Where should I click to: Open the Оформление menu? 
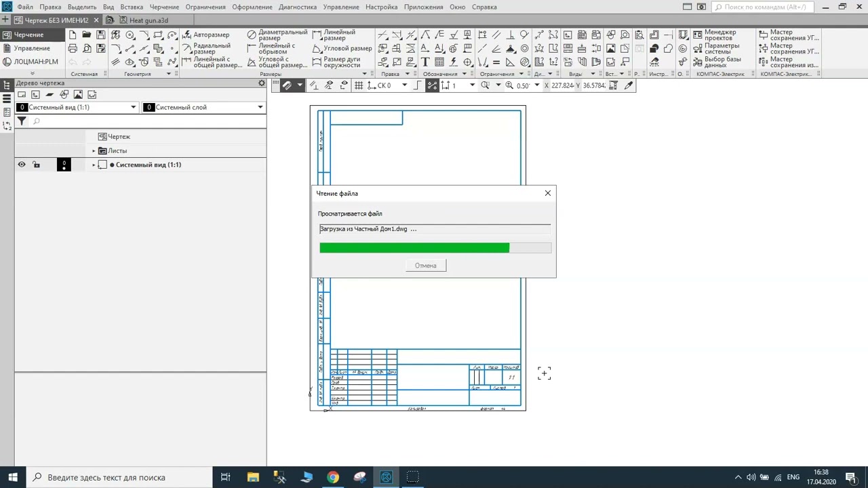click(x=252, y=7)
